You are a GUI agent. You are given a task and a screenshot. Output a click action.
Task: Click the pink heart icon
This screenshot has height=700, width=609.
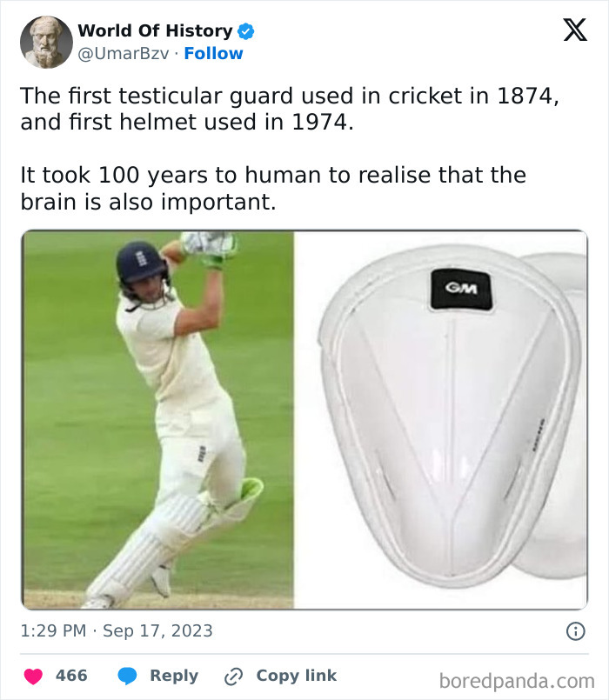34,676
